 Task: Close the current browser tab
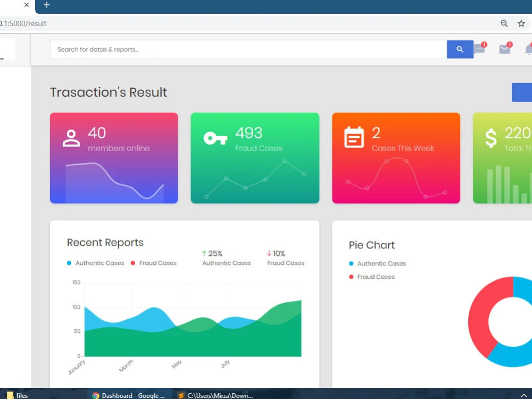pos(27,5)
